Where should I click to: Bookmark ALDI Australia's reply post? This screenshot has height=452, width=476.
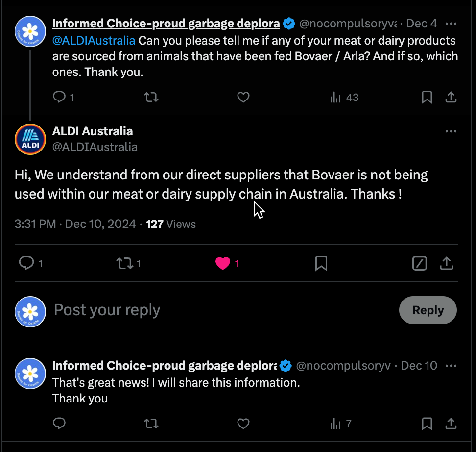pos(321,264)
